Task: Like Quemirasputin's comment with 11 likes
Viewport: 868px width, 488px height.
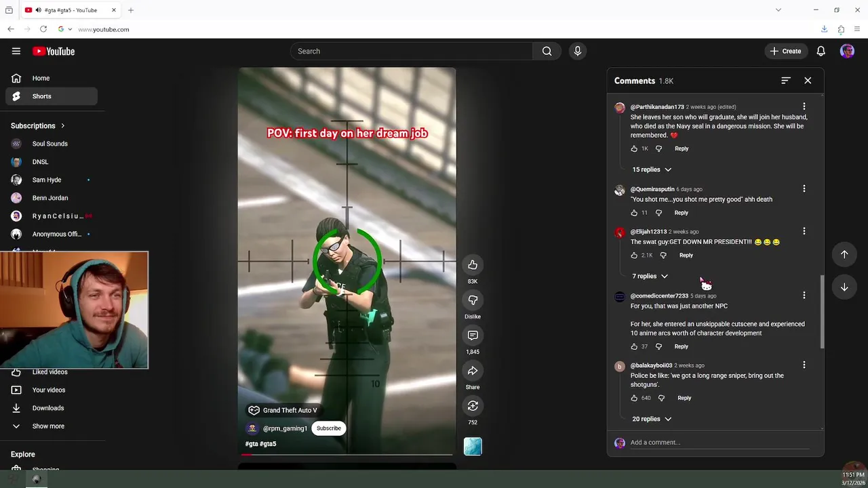Action: coord(634,213)
